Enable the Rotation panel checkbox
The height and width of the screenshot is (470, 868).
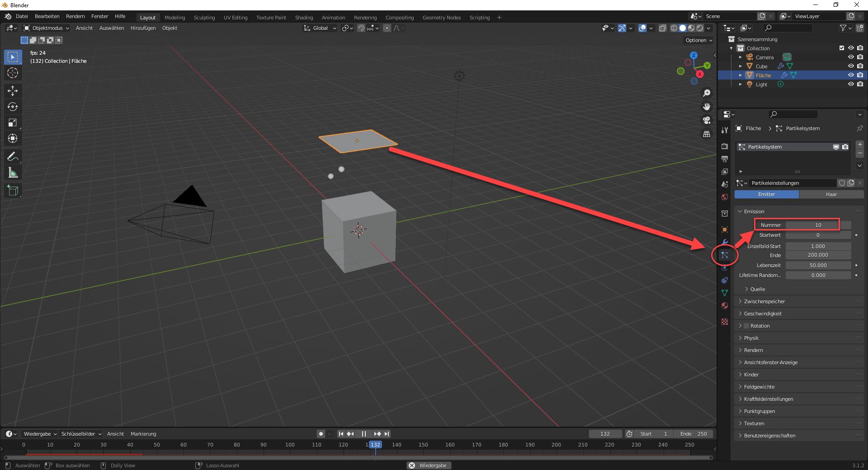tap(746, 326)
